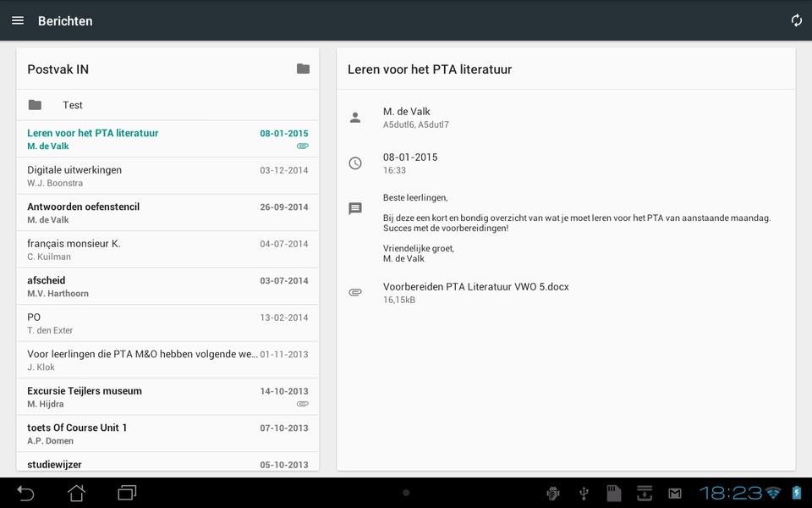This screenshot has width=812, height=508.
Task: Tap the Android home button
Action: [x=76, y=493]
